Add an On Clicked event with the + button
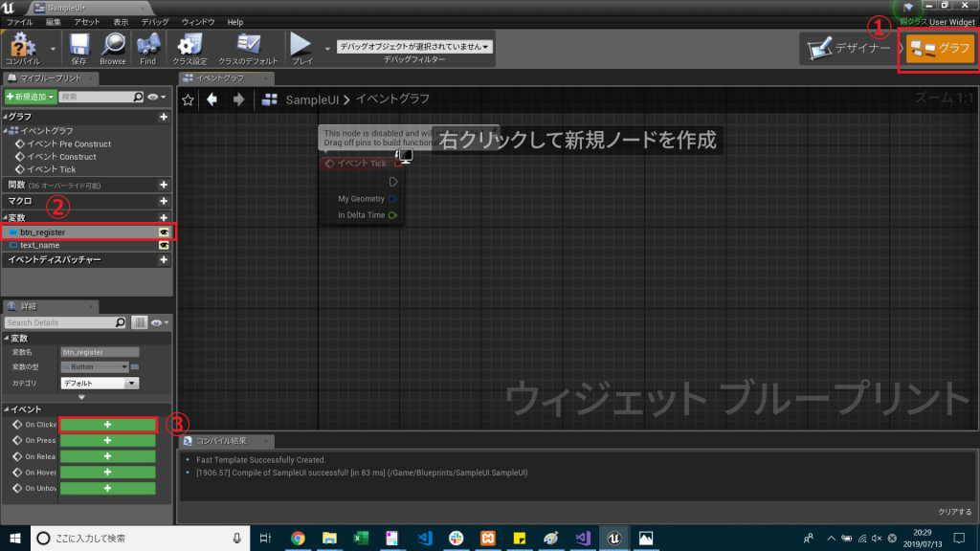This screenshot has width=980, height=551. 107,425
